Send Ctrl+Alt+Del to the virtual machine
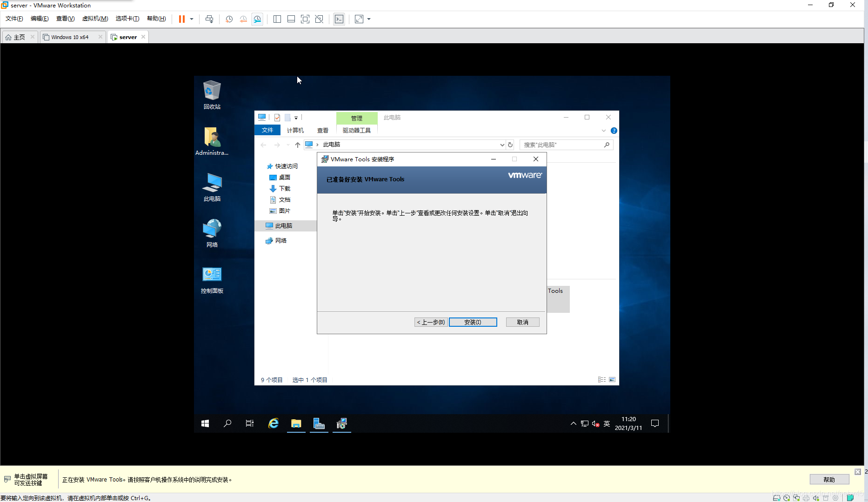This screenshot has height=502, width=868. click(209, 19)
